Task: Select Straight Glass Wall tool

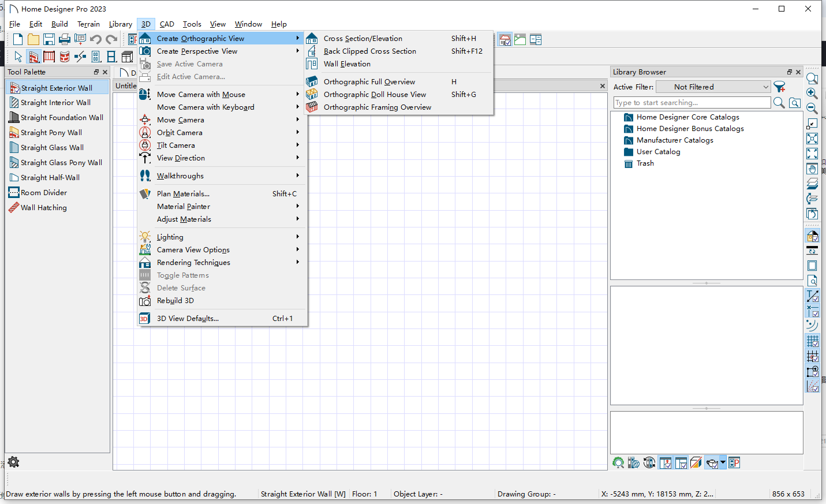Action: [52, 148]
